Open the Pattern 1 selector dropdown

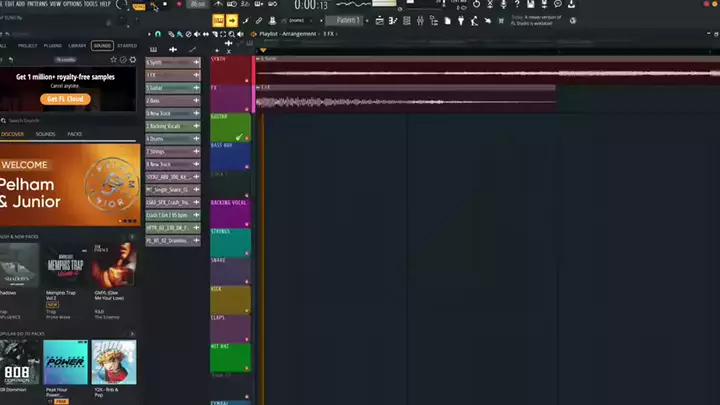(x=349, y=20)
